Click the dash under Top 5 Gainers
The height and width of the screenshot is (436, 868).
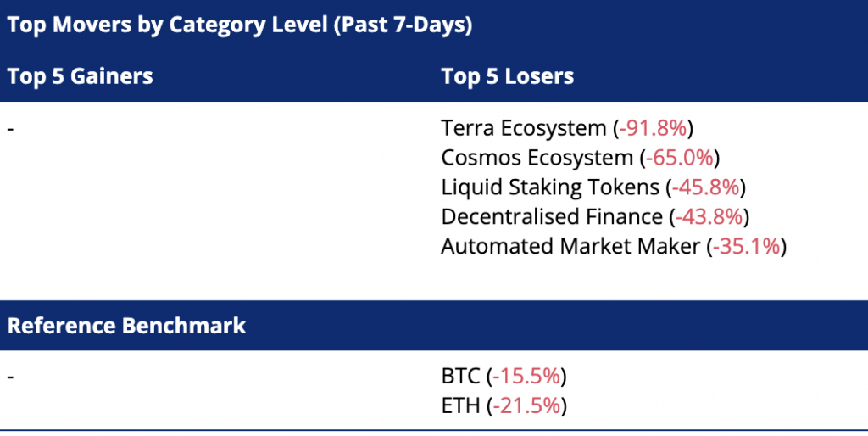pyautogui.click(x=10, y=129)
